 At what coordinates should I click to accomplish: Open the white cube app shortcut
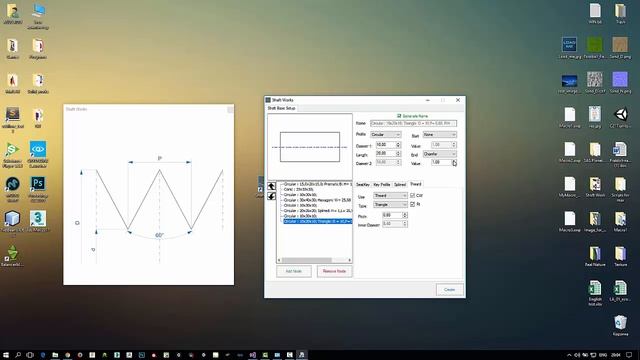pyautogui.click(x=13, y=223)
